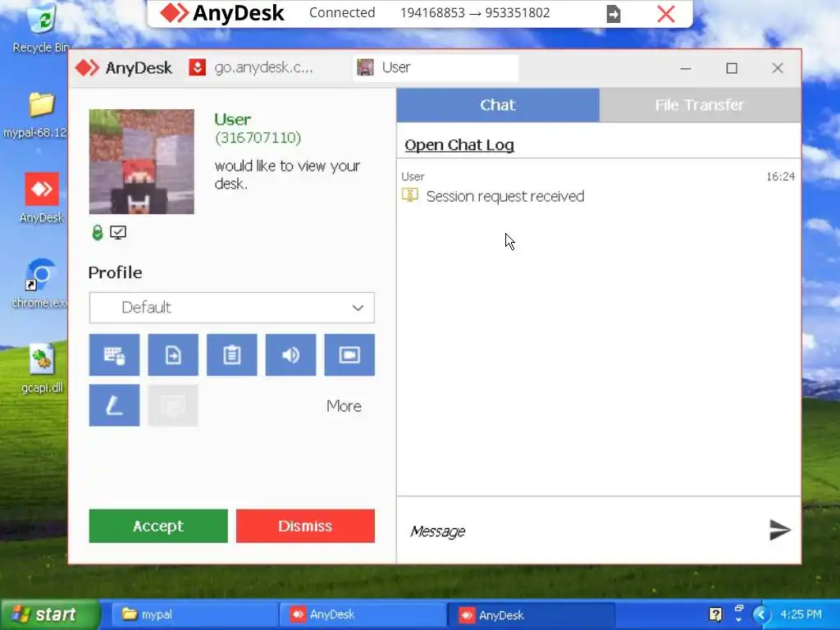Switch to the Chat tab
The height and width of the screenshot is (630, 840).
[498, 105]
